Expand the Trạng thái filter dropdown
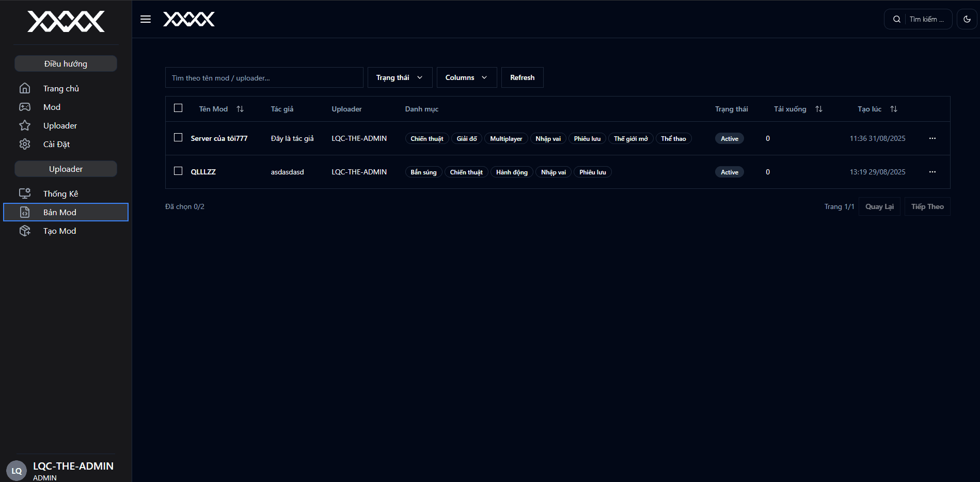980x482 pixels. click(399, 77)
